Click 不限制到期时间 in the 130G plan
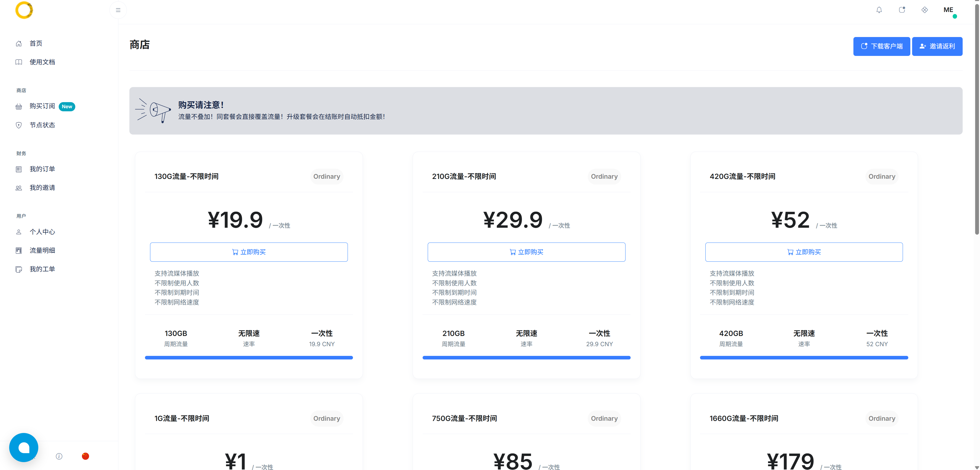Screen dimensions: 980x470 coord(177,293)
